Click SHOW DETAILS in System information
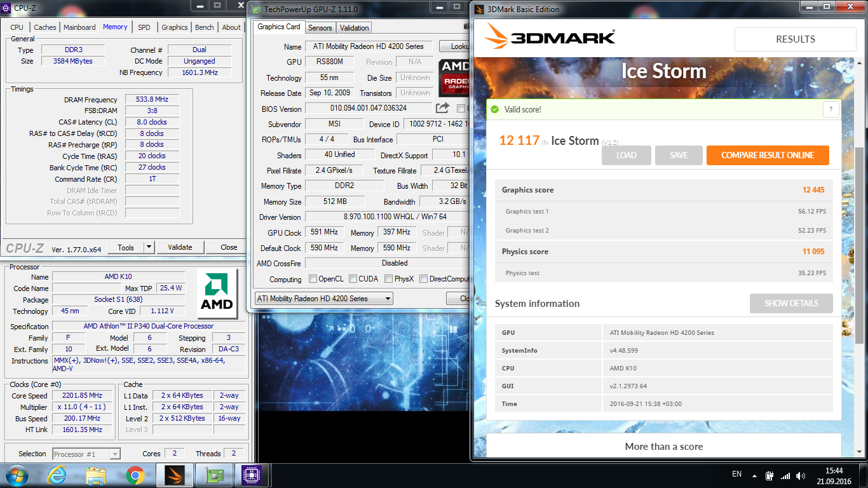Image resolution: width=868 pixels, height=488 pixels. (x=791, y=303)
